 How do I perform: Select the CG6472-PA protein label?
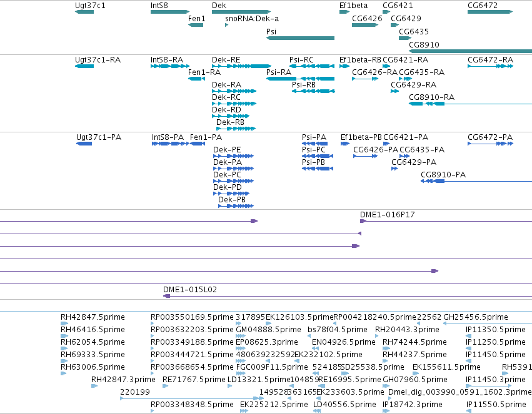(490, 137)
